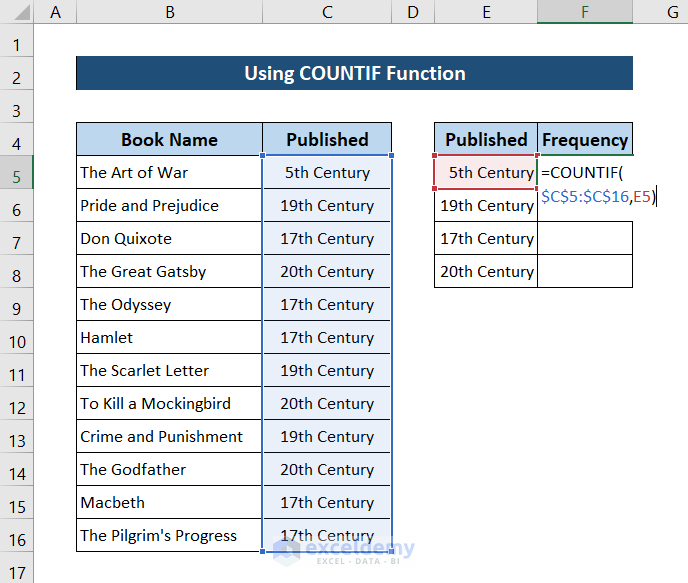The height and width of the screenshot is (583, 688).
Task: Click '5th Century' in column C
Action: point(327,172)
